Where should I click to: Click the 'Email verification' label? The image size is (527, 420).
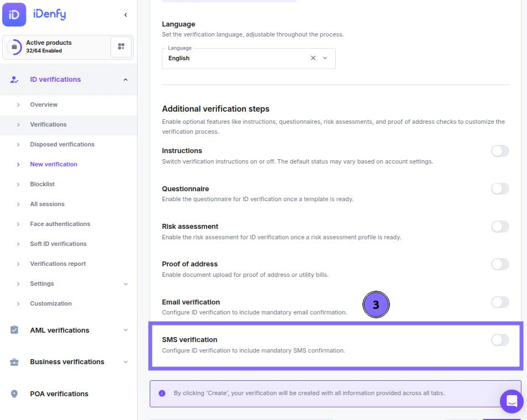coord(191,302)
